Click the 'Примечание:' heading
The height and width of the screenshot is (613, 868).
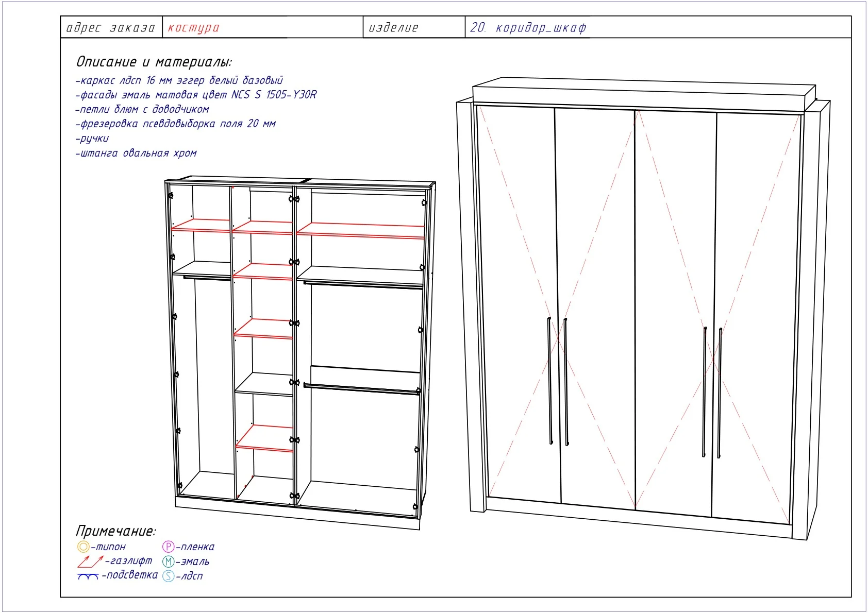click(x=115, y=531)
